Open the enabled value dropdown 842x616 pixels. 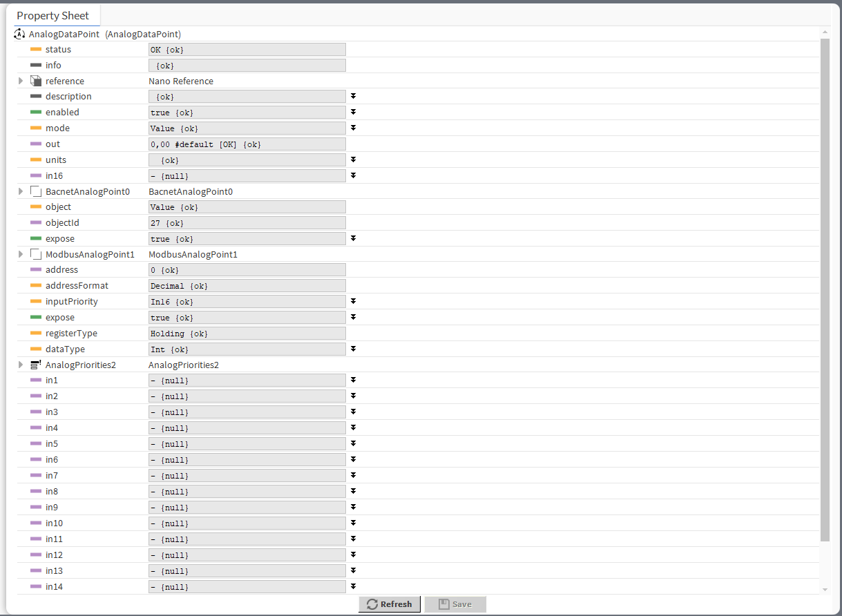353,111
